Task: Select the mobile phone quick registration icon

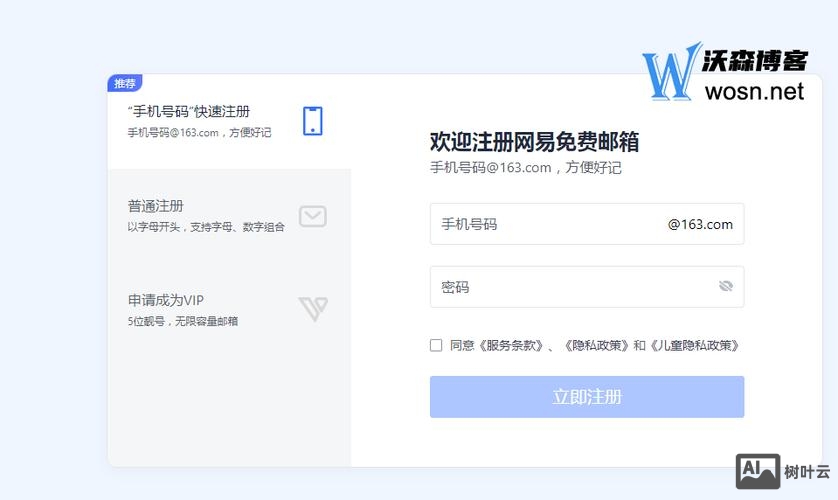Action: (313, 121)
